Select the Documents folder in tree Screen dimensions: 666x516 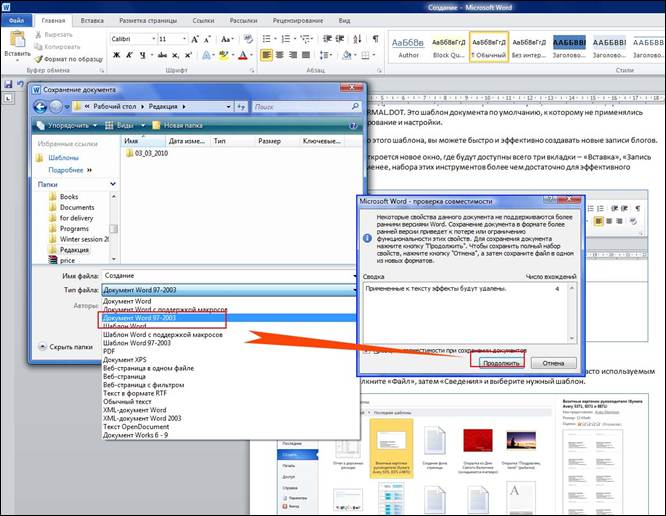point(77,207)
